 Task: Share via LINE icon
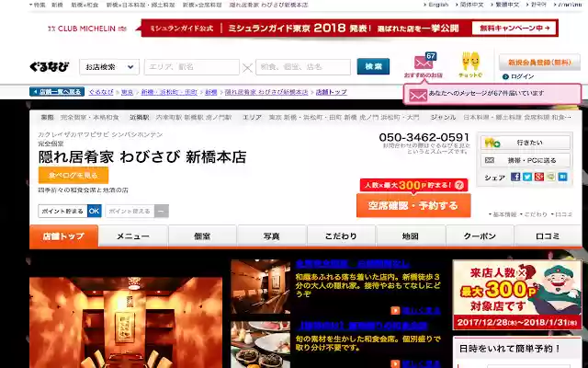(550, 177)
